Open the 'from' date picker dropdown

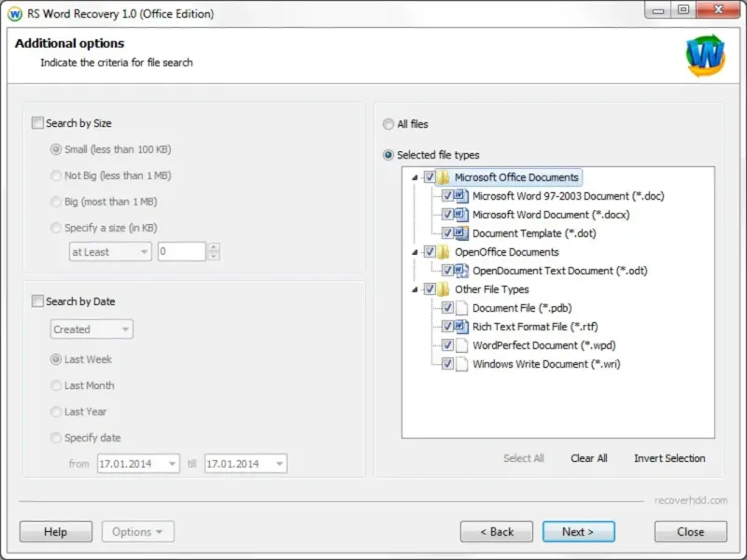point(172,463)
